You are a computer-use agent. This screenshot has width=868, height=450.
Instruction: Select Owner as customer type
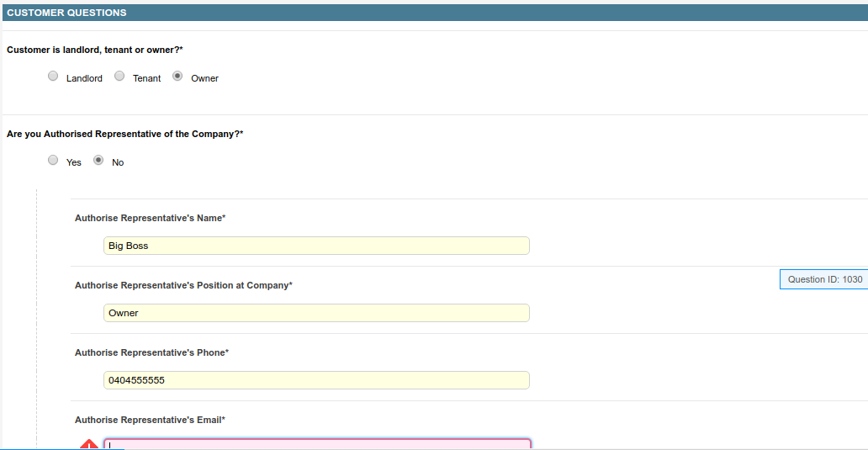point(177,77)
